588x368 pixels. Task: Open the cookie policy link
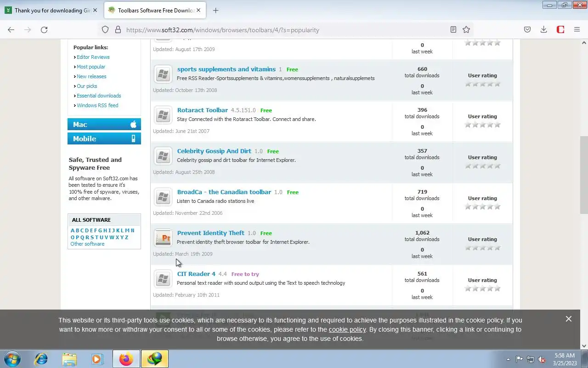click(347, 329)
